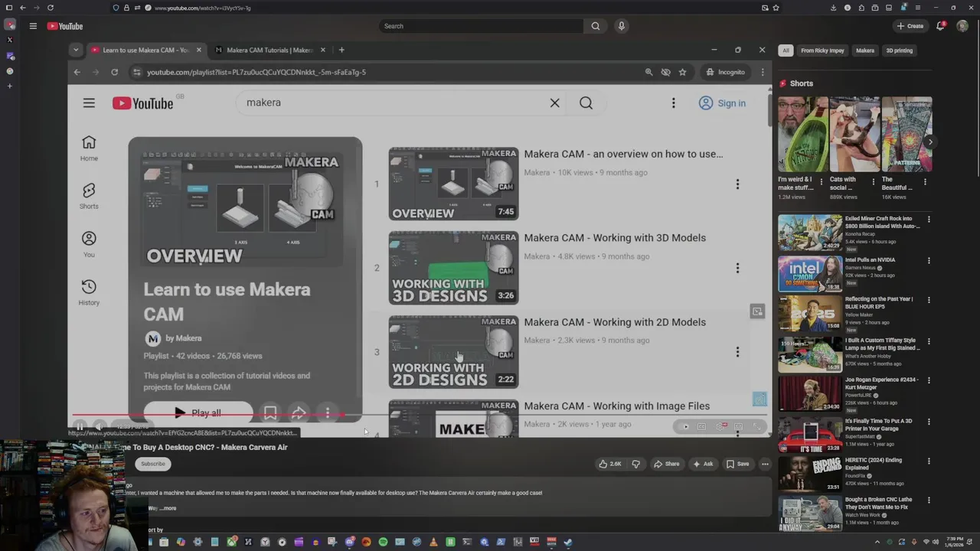Open inner YouTube settings three-dot menu

(x=674, y=103)
